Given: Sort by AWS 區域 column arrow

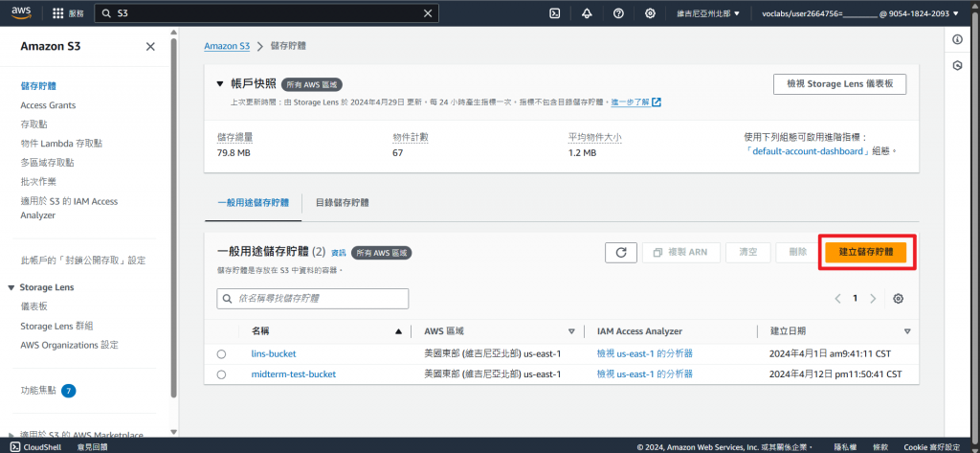Looking at the screenshot, I should click(x=571, y=331).
